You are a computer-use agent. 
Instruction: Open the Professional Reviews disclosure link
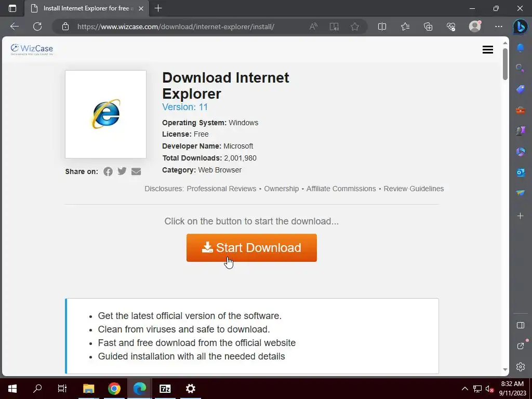coord(221,189)
